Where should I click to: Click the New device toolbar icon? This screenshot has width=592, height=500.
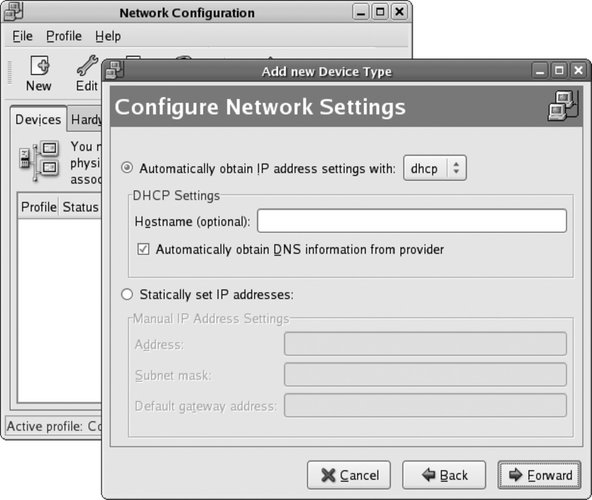tap(39, 66)
